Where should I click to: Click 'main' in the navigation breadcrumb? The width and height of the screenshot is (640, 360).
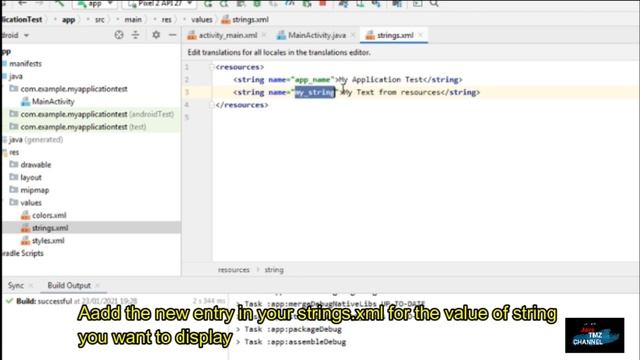tap(133, 20)
